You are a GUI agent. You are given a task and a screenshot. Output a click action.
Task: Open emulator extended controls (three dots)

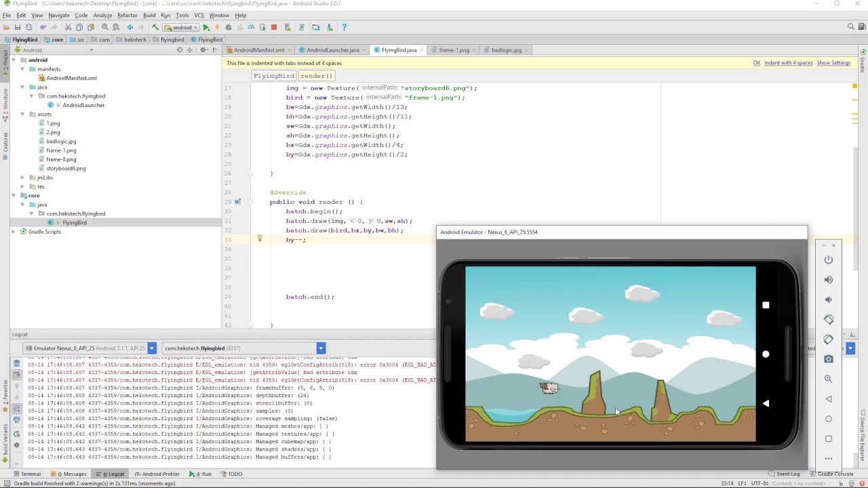pyautogui.click(x=829, y=459)
